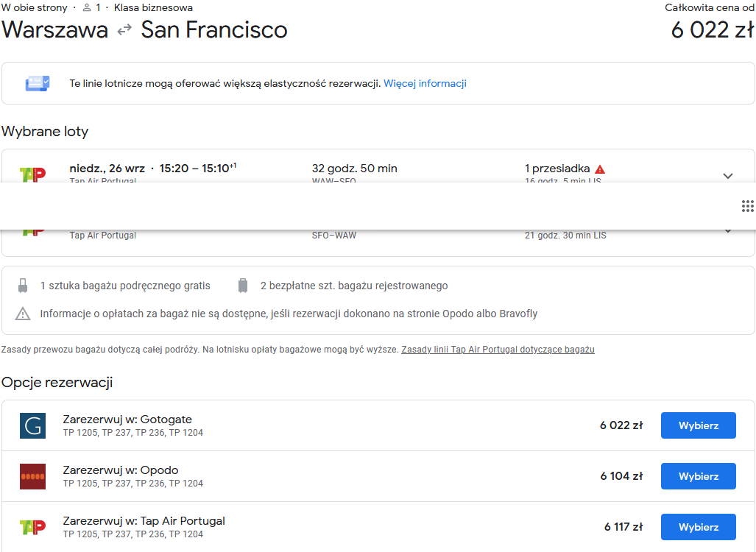Click the 'W obie strony' label
Screen dimensions: 756x552
pyautogui.click(x=35, y=7)
